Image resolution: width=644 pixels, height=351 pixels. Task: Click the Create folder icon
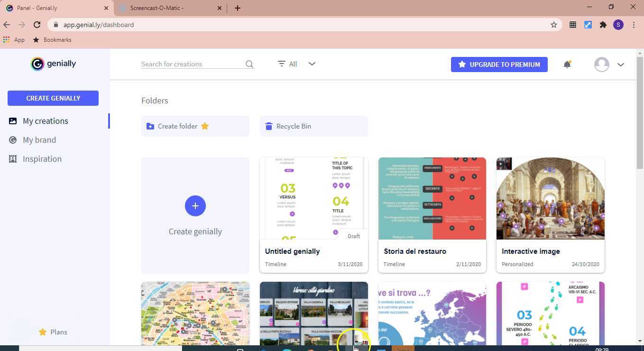(150, 126)
